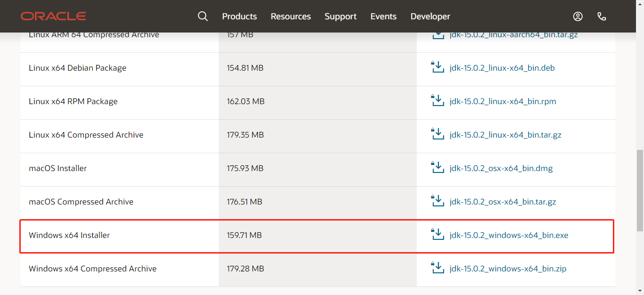Open the Developer menu
The image size is (644, 295).
pos(430,16)
